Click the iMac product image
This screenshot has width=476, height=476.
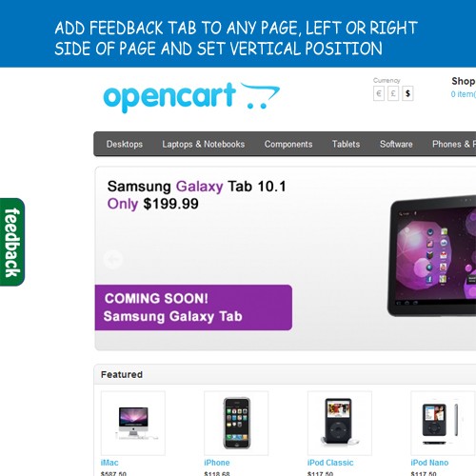pyautogui.click(x=133, y=423)
